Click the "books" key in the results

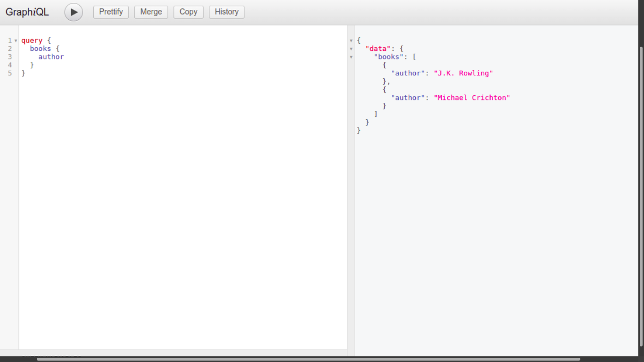tap(389, 57)
